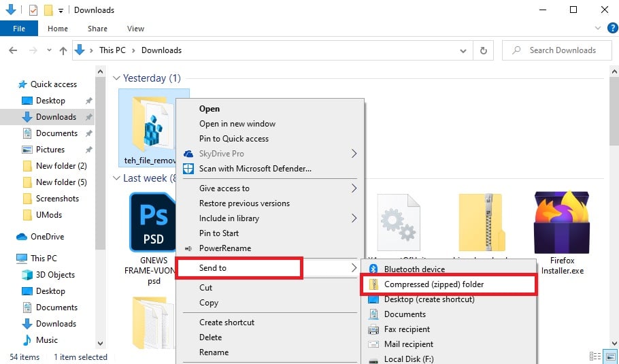Collapse the Yesterday (1) group
The width and height of the screenshot is (619, 364).
pyautogui.click(x=116, y=78)
